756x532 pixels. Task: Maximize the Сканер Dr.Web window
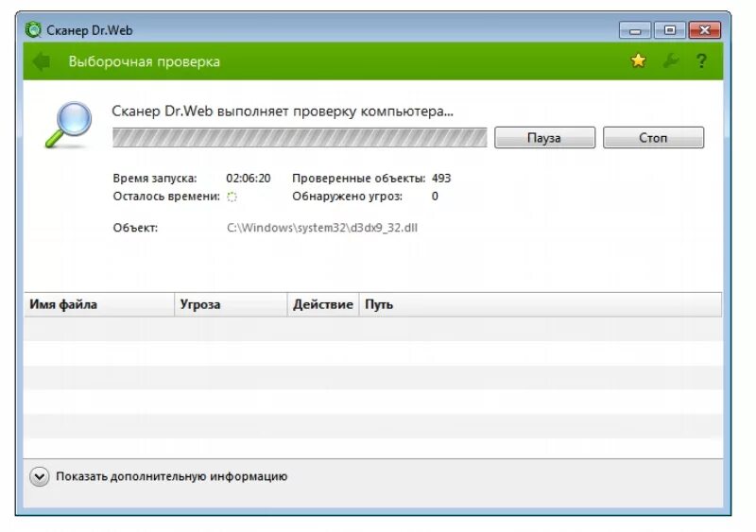(x=670, y=30)
